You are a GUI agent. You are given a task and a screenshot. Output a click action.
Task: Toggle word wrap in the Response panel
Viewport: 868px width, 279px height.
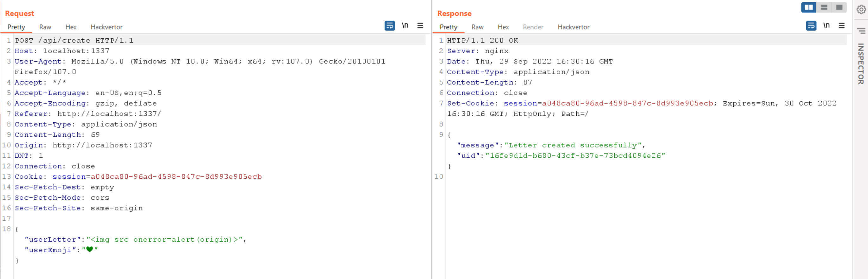pos(811,26)
